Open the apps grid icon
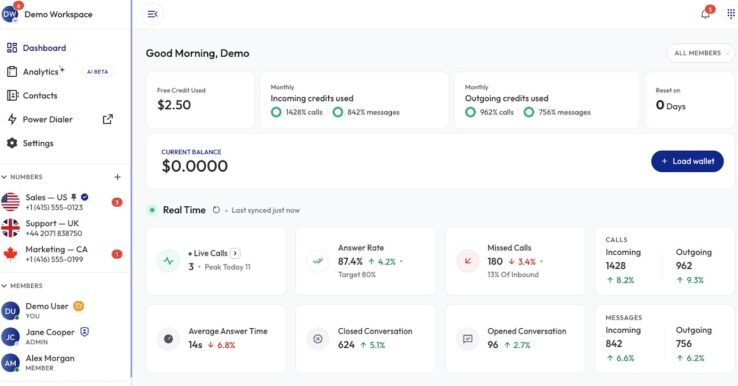This screenshot has width=738, height=386. click(730, 14)
